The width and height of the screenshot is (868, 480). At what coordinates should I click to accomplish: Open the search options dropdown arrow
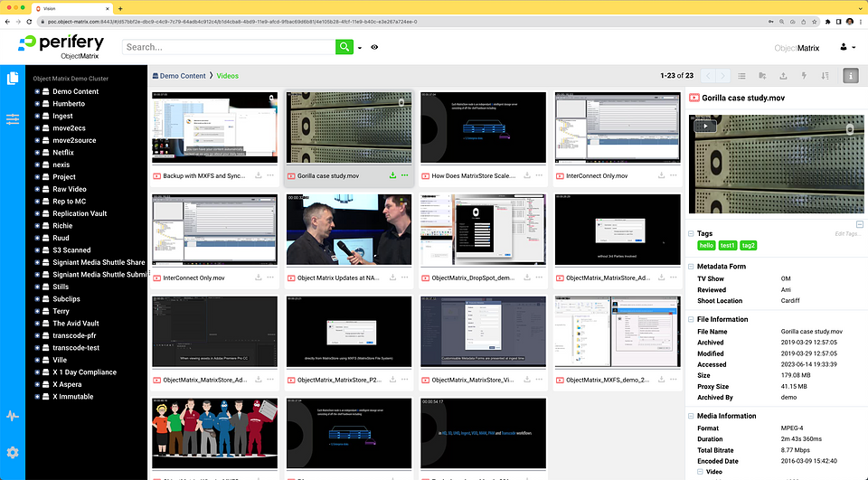coord(360,48)
